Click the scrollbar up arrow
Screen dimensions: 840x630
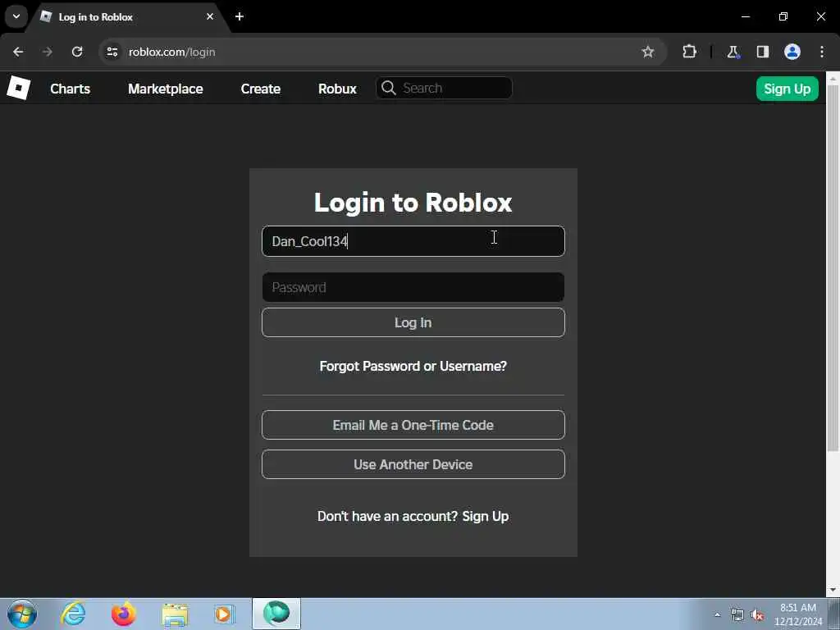point(833,78)
